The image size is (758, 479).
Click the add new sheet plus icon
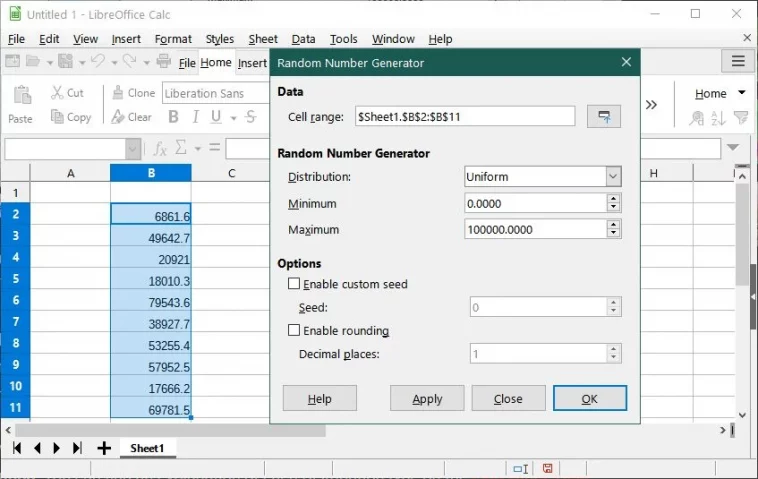coord(104,449)
